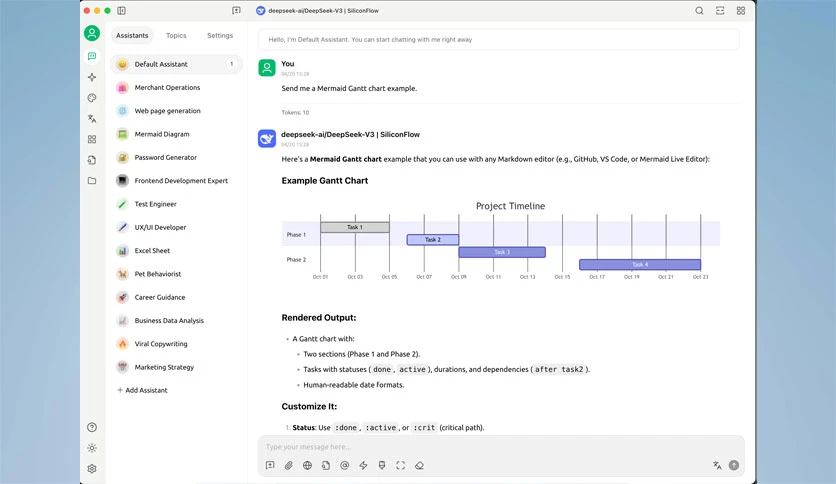Expand the top-right layout grid icon
This screenshot has height=484, width=836.
click(741, 11)
